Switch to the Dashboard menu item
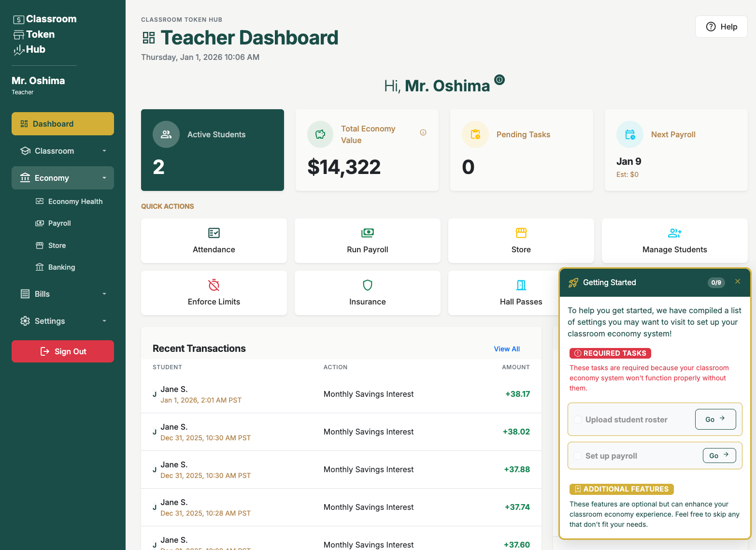756x550 pixels. 62,124
